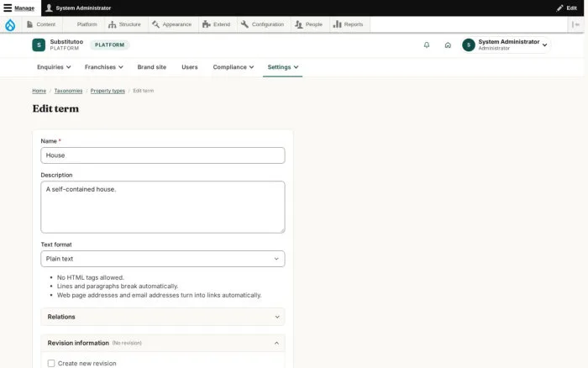Click the Substitutoo green S logo
The image size is (588, 368).
point(39,45)
